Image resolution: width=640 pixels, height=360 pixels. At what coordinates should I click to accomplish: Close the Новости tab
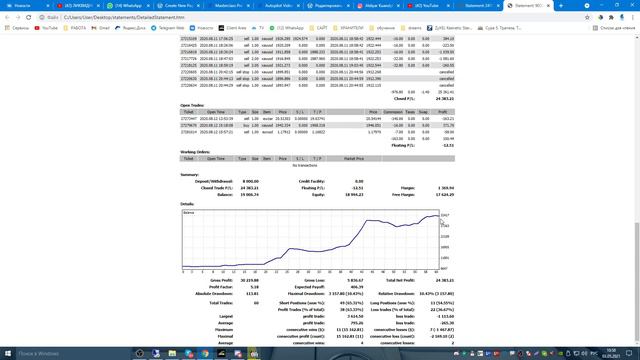click(48, 6)
